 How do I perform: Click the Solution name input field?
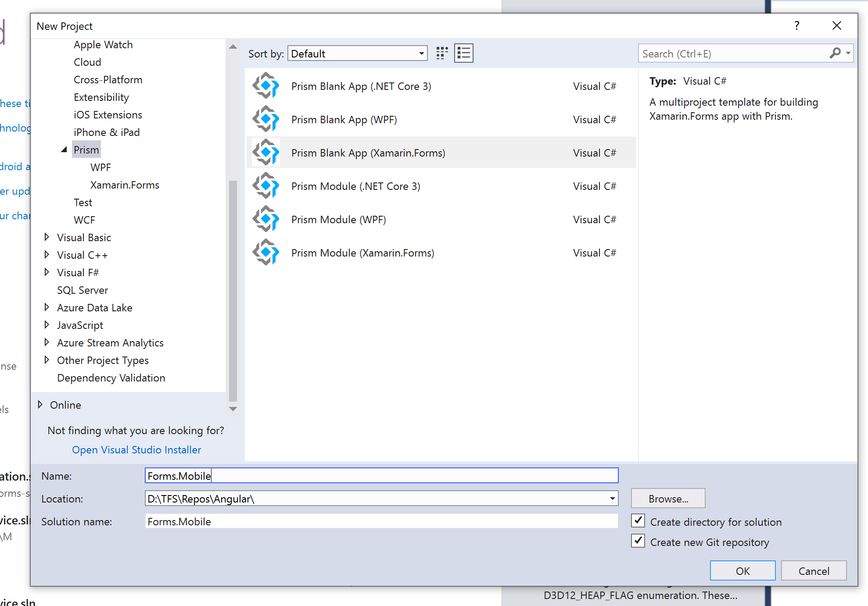pyautogui.click(x=381, y=521)
